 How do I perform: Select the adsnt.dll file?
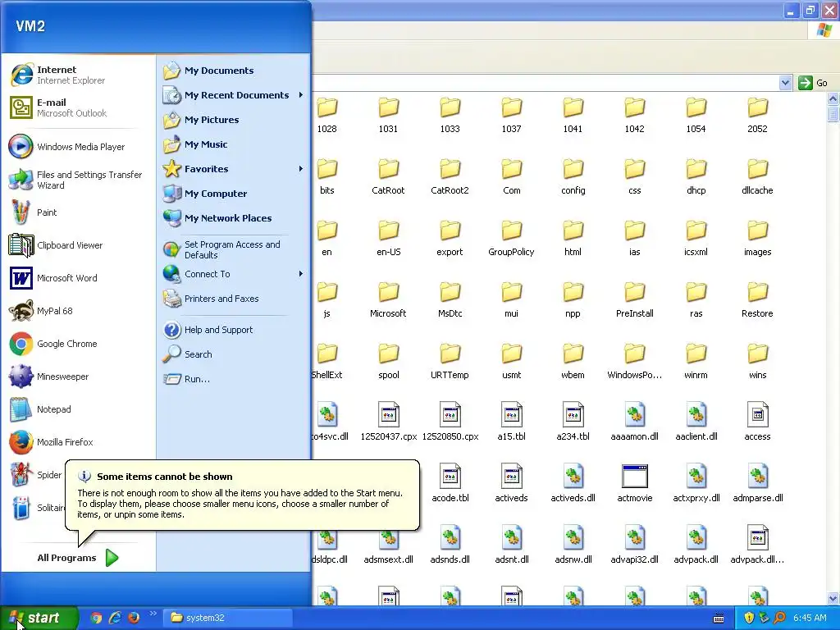point(511,546)
